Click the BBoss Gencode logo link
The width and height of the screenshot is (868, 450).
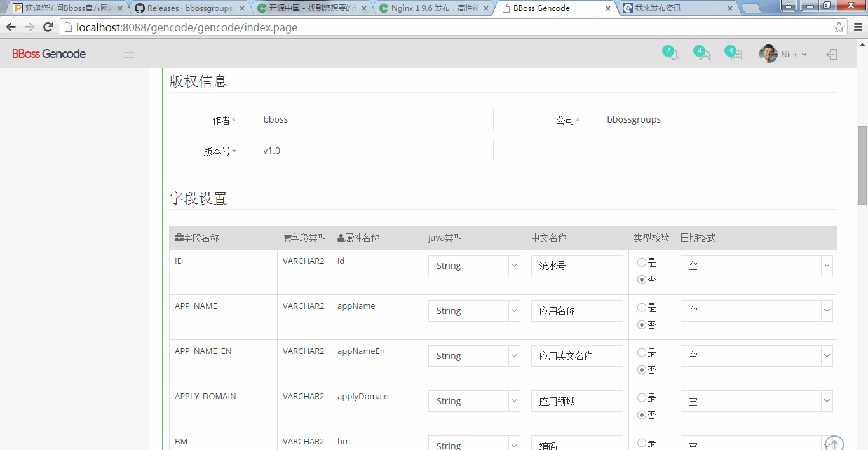(49, 54)
